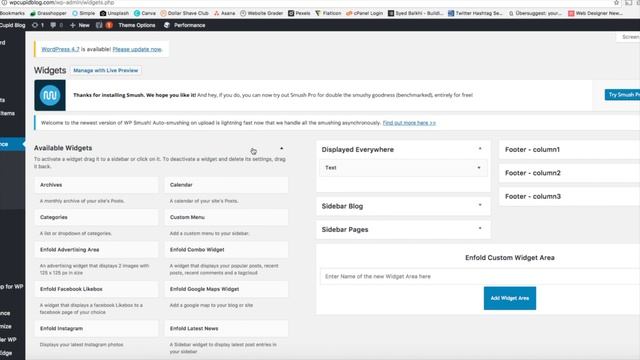Open the Find out more here link
The image size is (640, 360).
pyautogui.click(x=409, y=123)
